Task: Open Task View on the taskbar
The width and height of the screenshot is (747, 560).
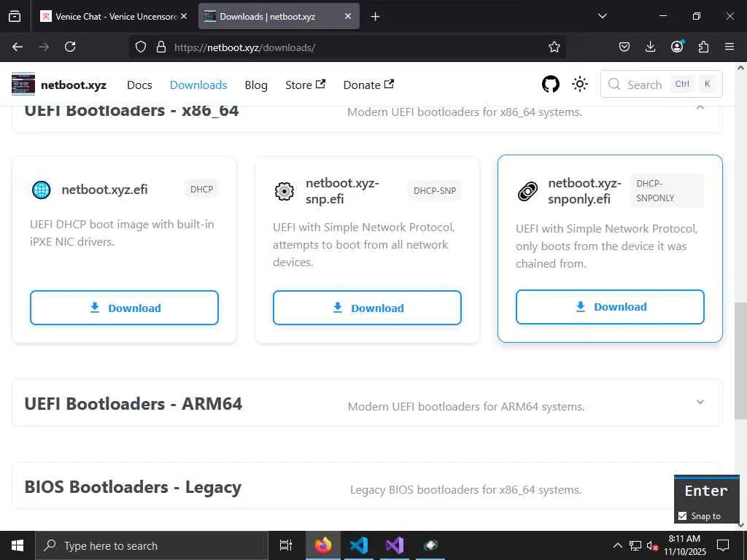Action: (x=285, y=545)
